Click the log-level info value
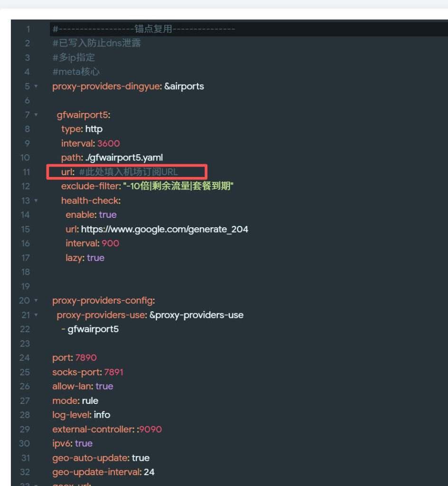The image size is (448, 486). coord(102,415)
